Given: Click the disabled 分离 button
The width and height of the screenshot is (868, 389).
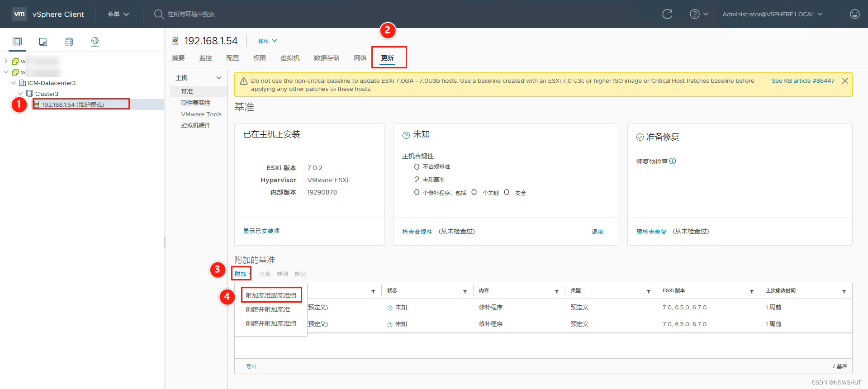Looking at the screenshot, I should coord(264,274).
